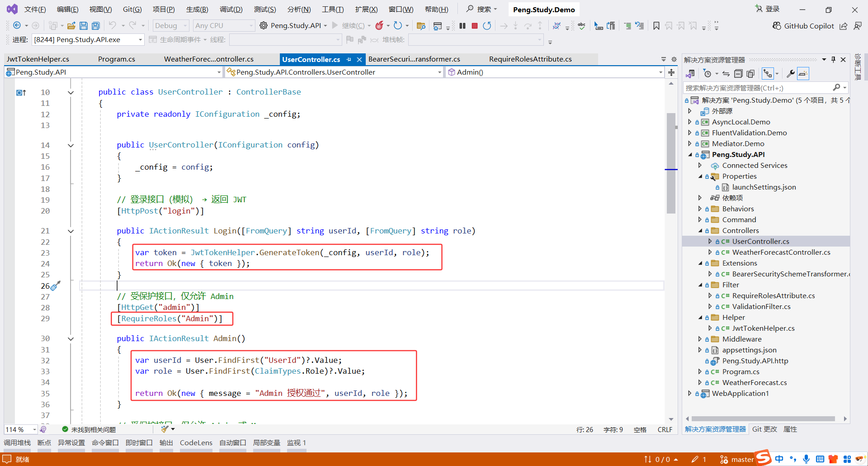Open the process dropdown showing Peng.Study.API.exe
Image resolution: width=868 pixels, height=466 pixels.
click(88, 40)
